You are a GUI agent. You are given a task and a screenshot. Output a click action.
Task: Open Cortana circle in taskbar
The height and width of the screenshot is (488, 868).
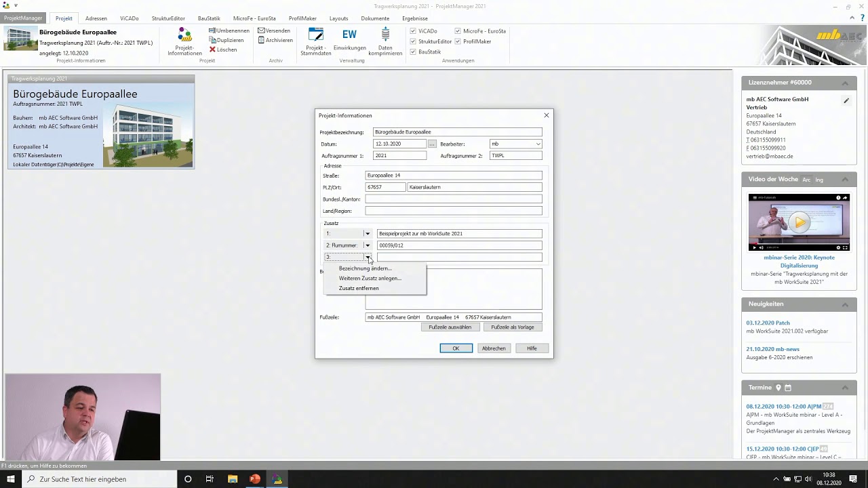[x=188, y=479]
